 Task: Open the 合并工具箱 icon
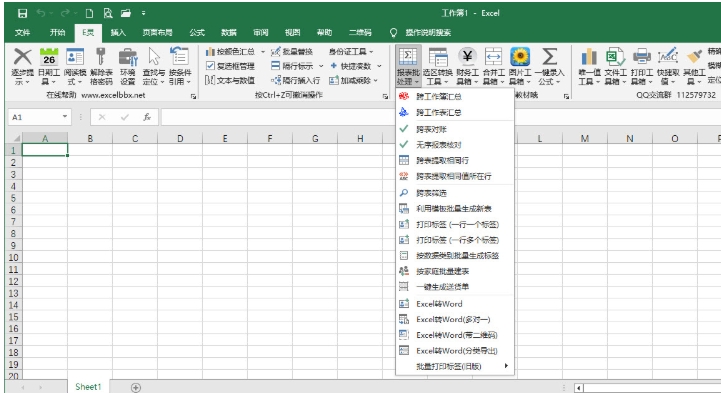pos(493,57)
